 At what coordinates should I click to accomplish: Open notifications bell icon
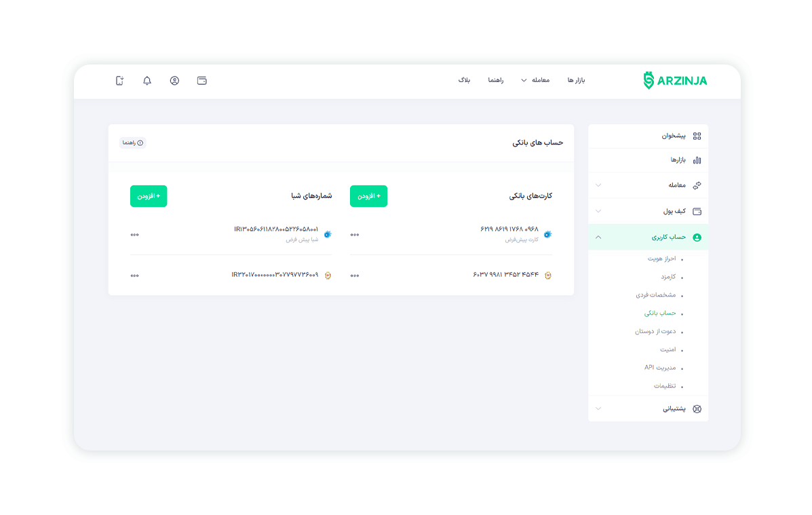click(x=147, y=80)
